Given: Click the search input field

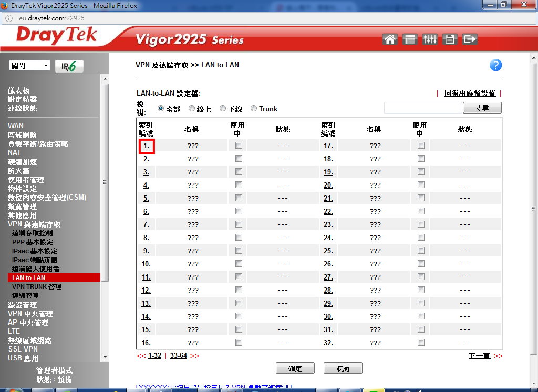Looking at the screenshot, I should click(x=423, y=108).
